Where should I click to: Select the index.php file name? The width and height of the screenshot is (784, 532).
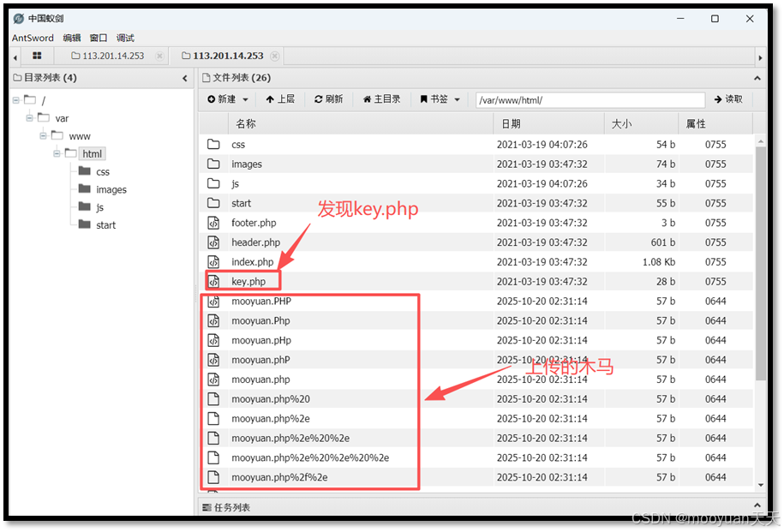point(253,262)
